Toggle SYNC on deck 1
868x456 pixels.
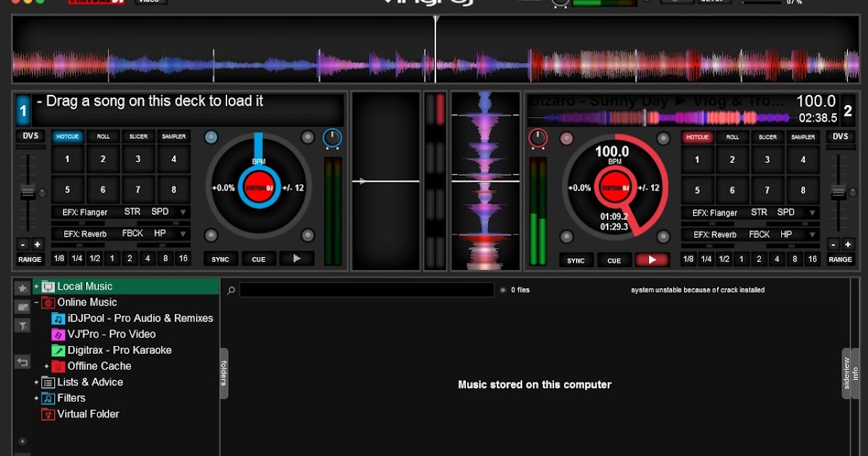[221, 259]
